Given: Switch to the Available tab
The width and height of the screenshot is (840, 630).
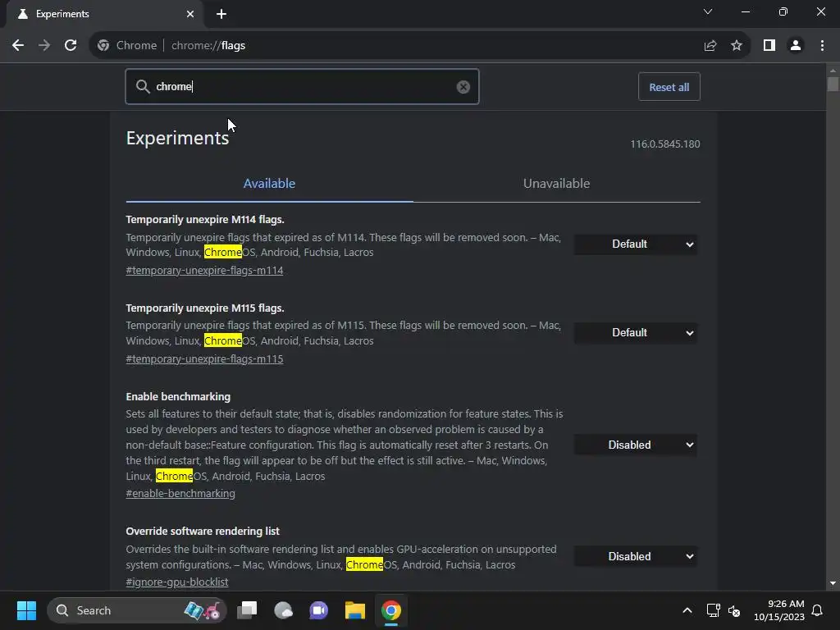Looking at the screenshot, I should pyautogui.click(x=269, y=183).
